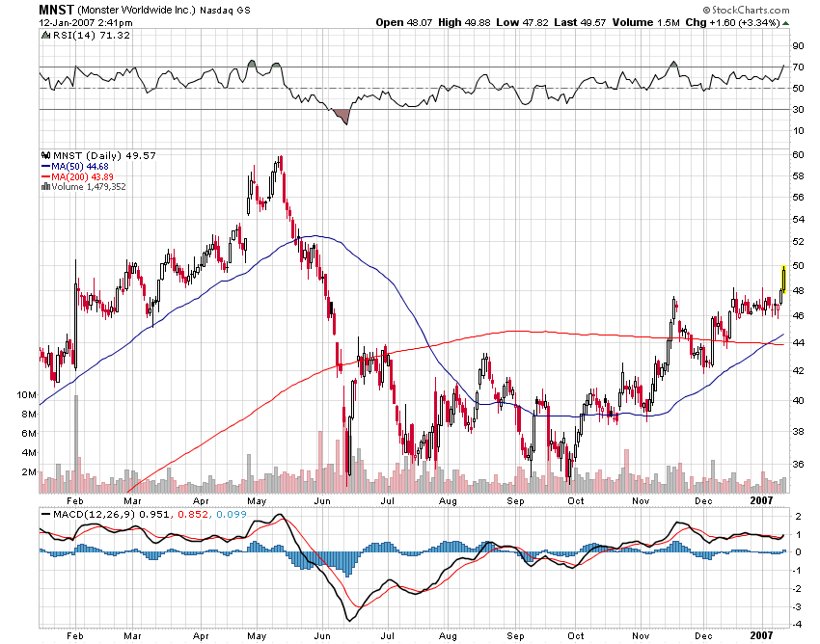Click the 8M label on volume axis
The height and width of the screenshot is (644, 820).
(x=29, y=414)
